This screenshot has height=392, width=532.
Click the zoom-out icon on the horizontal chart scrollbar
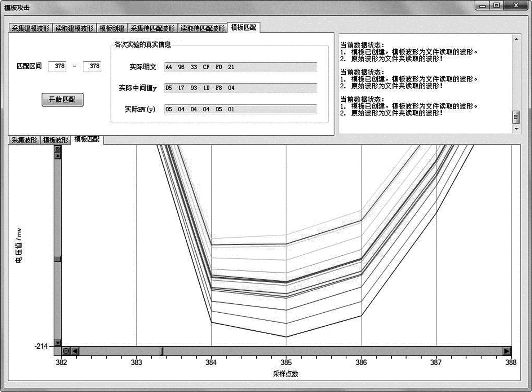click(66, 351)
